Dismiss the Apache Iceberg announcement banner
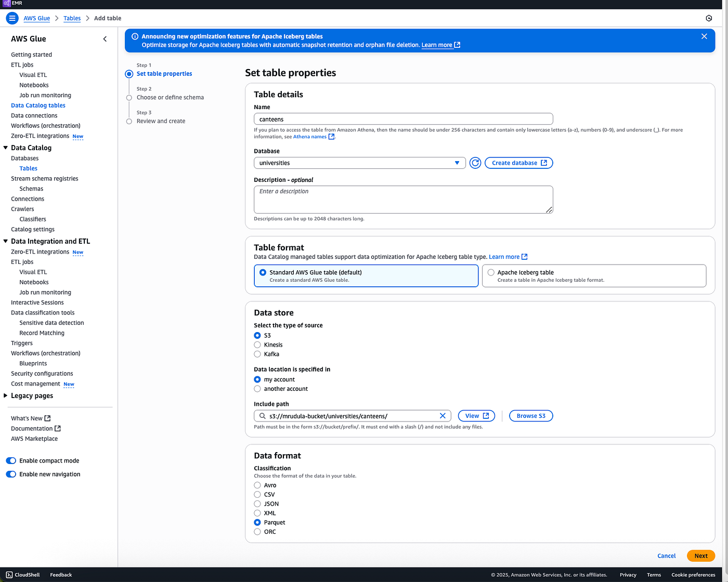 coord(704,36)
